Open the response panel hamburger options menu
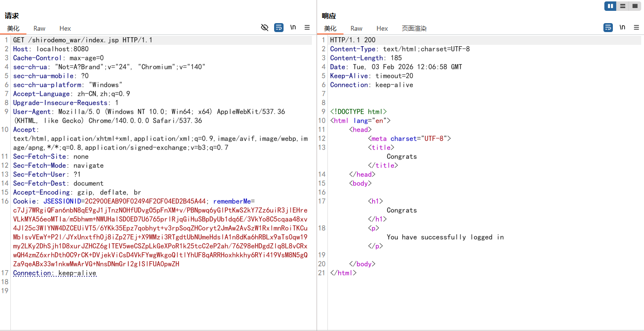 636,27
